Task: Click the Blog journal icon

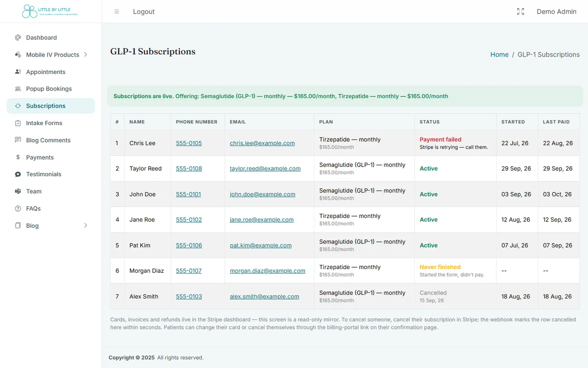Action: point(18,225)
